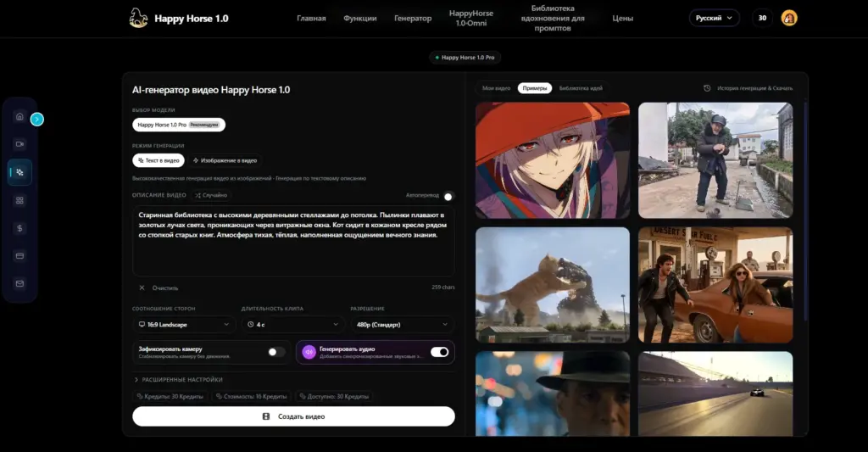Screen dimensions: 868x452
Task: Click the history clock icon
Action: (x=707, y=88)
